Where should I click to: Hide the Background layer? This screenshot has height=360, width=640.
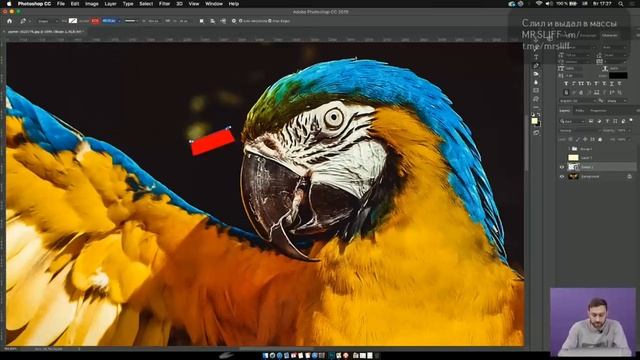coord(562,176)
